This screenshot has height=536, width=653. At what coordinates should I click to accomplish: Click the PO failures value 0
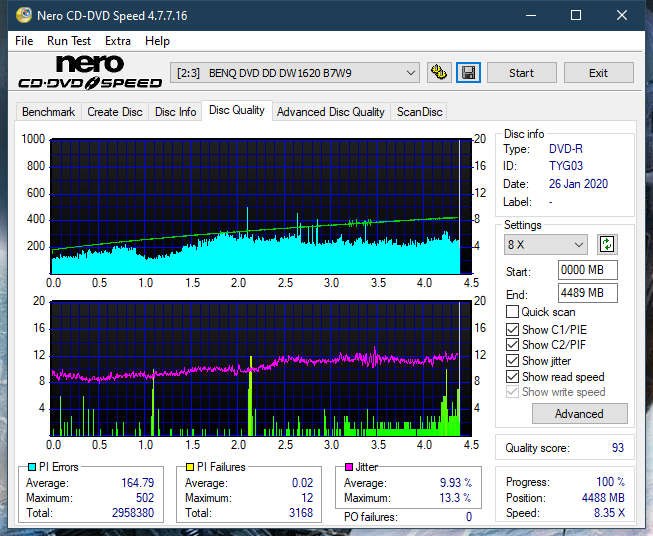click(x=469, y=517)
